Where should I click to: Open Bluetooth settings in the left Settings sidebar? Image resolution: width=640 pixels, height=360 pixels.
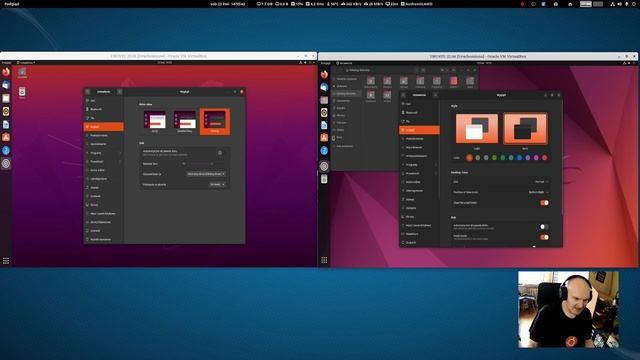click(103, 109)
